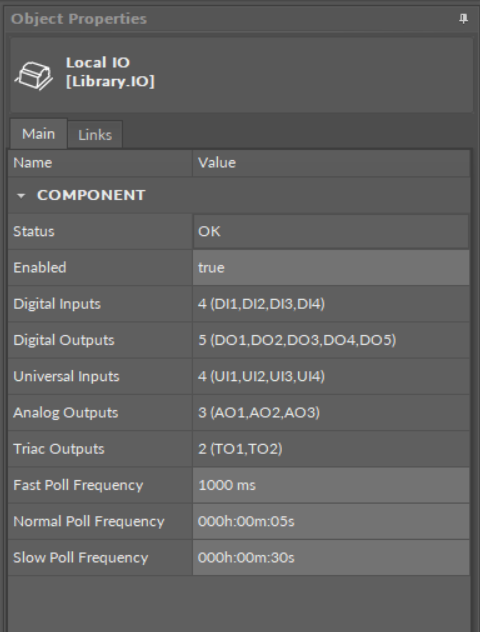This screenshot has width=480, height=632.
Task: Edit the Fast Poll Frequency 1000 ms field
Action: pyautogui.click(x=331, y=485)
